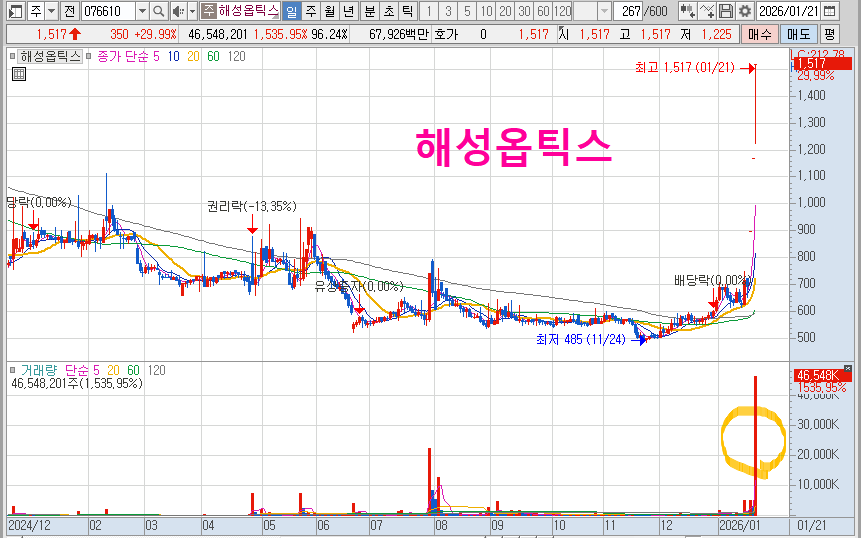Click the 권리락(-13.35%) event marker

pyautogui.click(x=251, y=206)
